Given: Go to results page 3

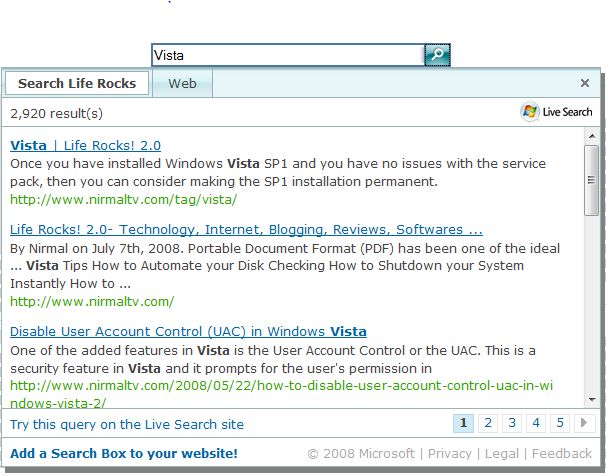Looking at the screenshot, I should [x=512, y=423].
